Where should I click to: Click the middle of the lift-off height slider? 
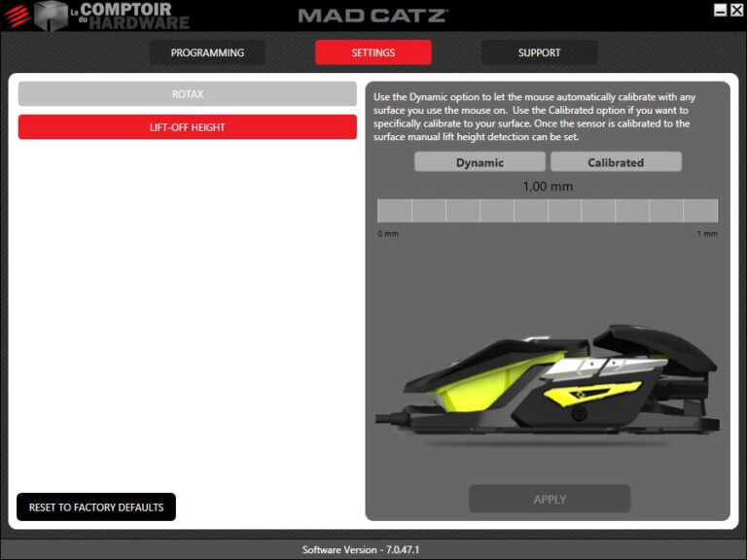(x=548, y=211)
